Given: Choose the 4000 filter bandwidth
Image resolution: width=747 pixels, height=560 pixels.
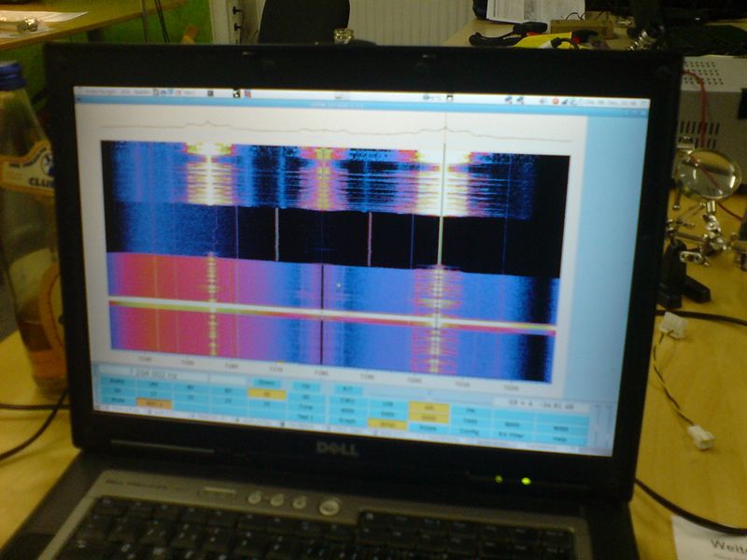Looking at the screenshot, I should [347, 410].
